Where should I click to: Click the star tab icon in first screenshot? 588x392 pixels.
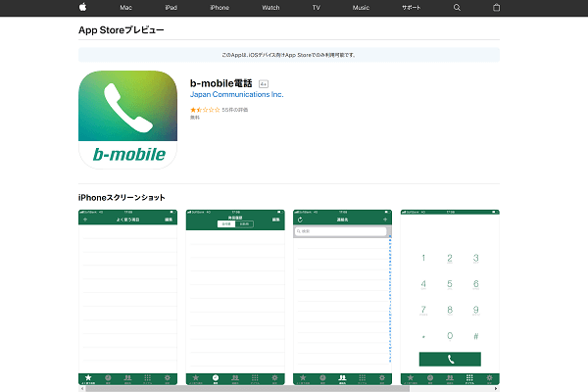[88, 379]
